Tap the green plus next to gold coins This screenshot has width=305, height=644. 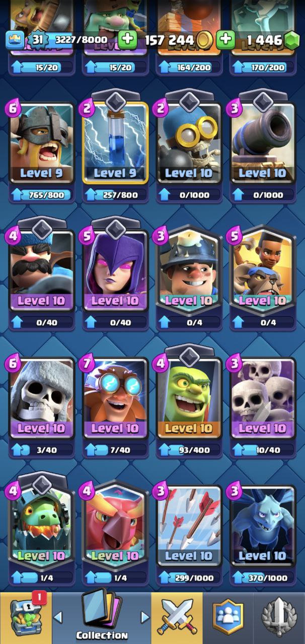click(x=226, y=40)
